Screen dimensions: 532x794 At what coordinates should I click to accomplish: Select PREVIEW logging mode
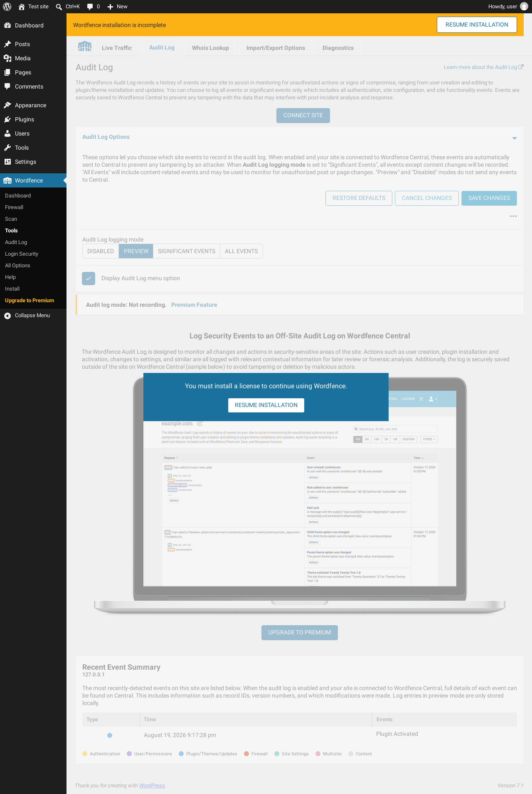coord(136,251)
